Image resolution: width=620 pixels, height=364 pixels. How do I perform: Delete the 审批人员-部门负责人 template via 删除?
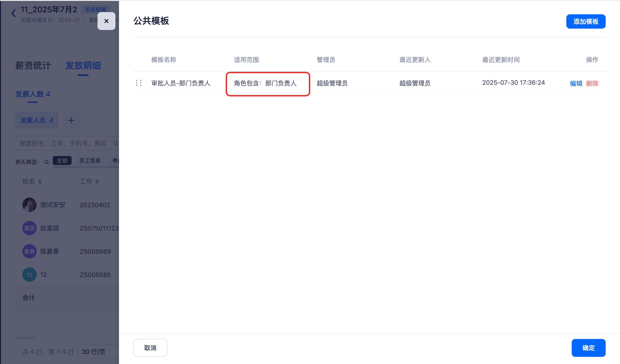point(592,83)
